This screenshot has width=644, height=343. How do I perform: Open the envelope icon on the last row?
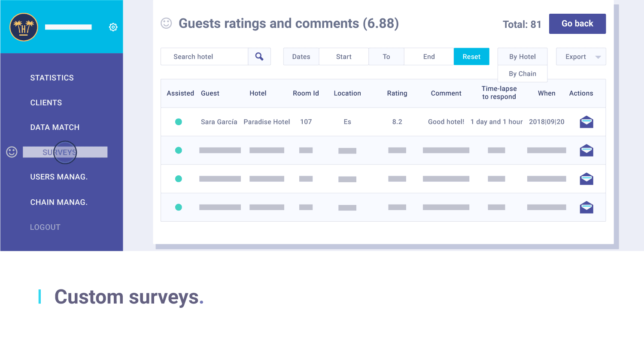tap(586, 207)
